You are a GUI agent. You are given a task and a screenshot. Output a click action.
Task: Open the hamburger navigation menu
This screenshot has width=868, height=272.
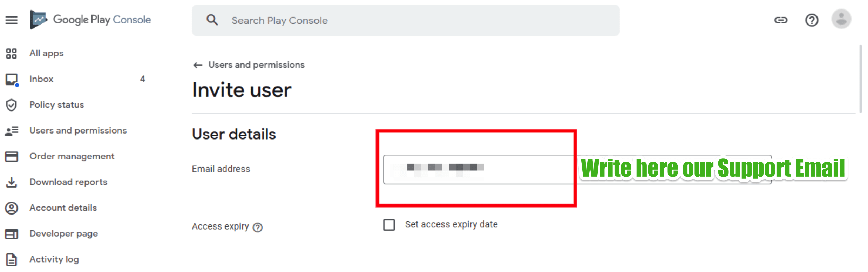11,20
